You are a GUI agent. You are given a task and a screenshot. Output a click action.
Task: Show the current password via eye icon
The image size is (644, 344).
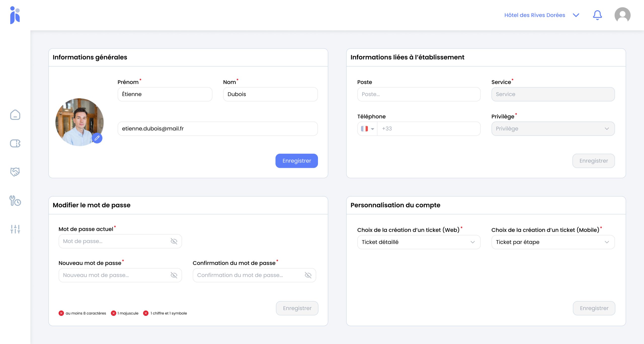coord(174,241)
